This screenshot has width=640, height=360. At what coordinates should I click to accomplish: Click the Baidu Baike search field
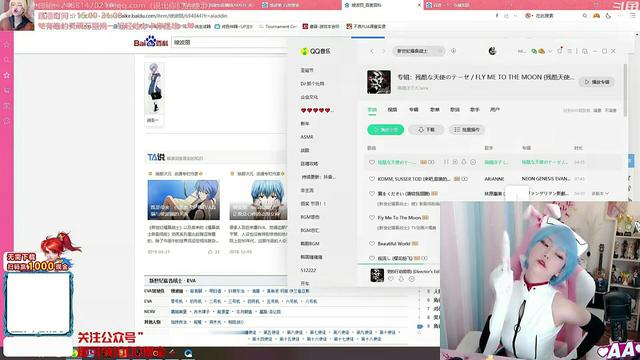click(x=229, y=42)
